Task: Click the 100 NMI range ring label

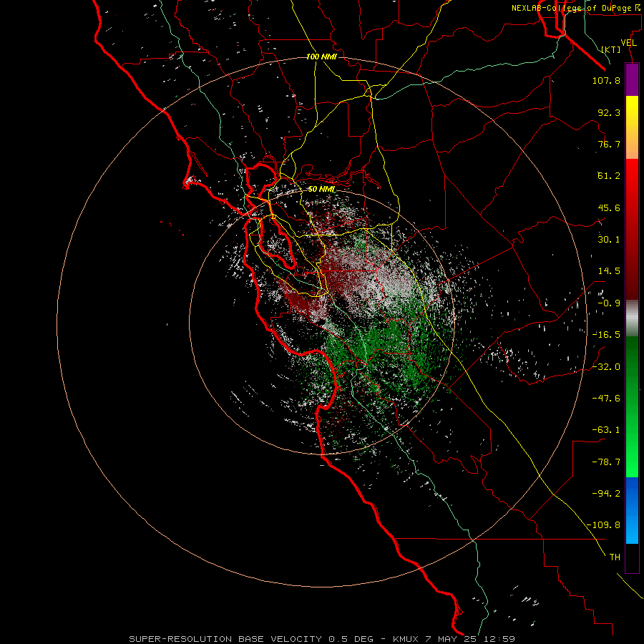Action: [321, 57]
